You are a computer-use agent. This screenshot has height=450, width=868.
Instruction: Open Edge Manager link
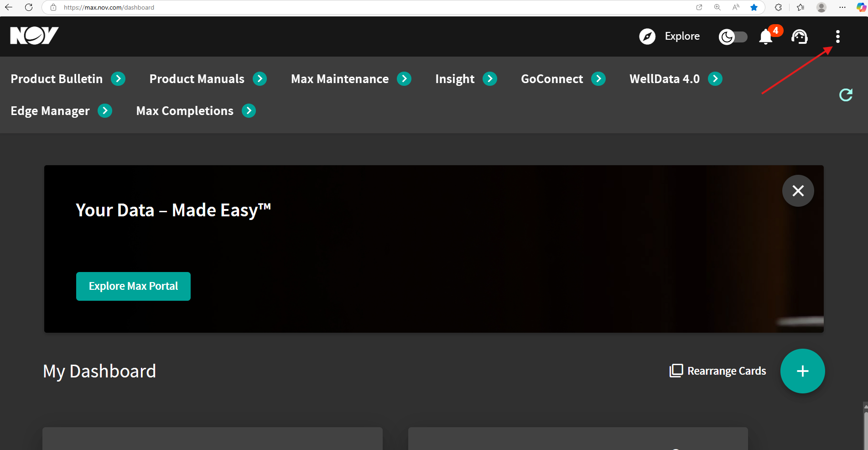50,111
